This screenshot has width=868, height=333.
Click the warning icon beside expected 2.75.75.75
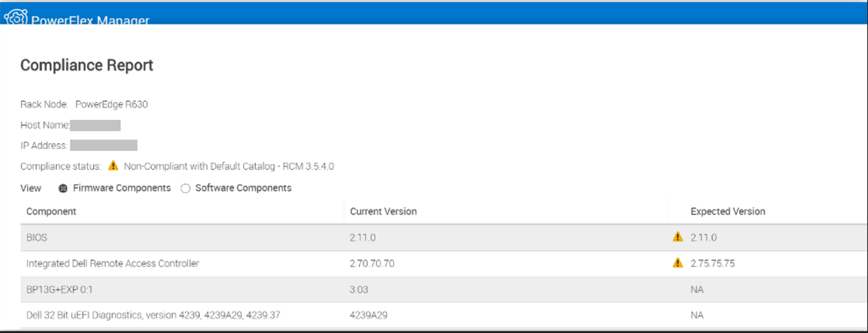(677, 263)
